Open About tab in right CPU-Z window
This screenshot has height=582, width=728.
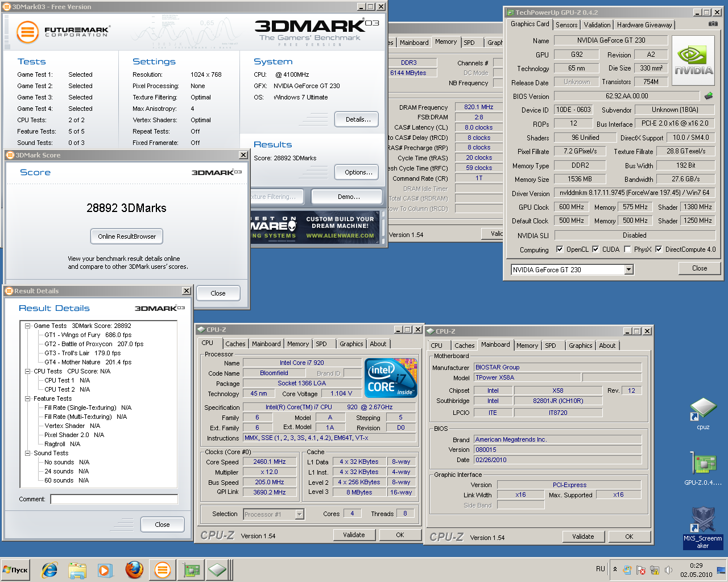607,346
